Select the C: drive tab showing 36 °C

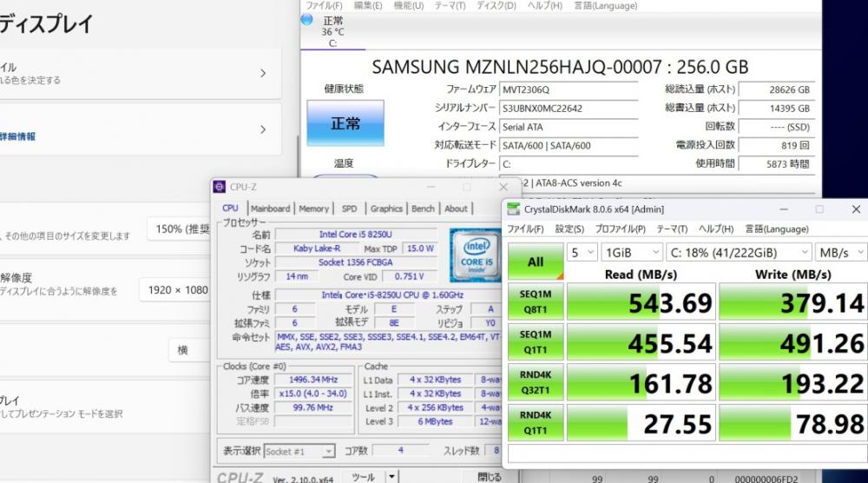click(x=332, y=31)
